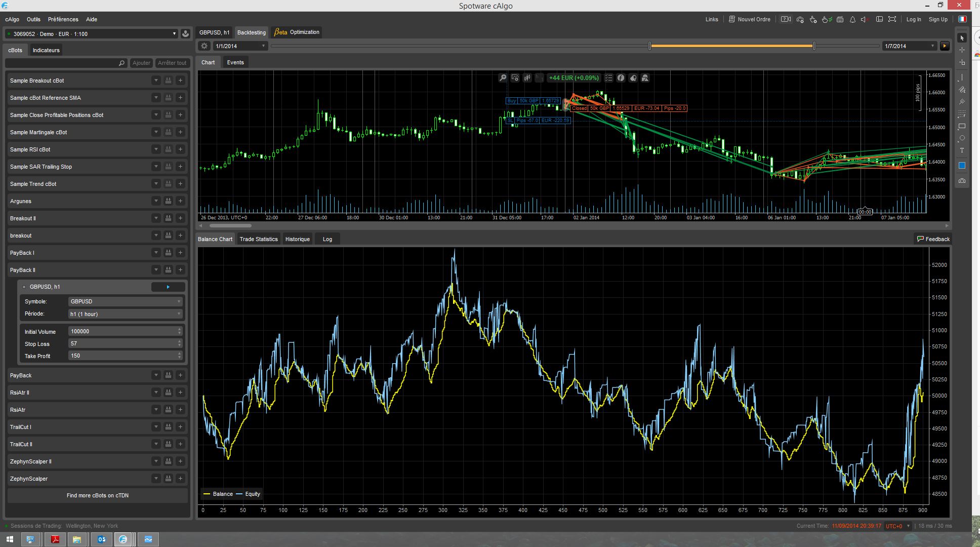Open the Log tab
Image resolution: width=980 pixels, height=547 pixels.
pyautogui.click(x=328, y=239)
